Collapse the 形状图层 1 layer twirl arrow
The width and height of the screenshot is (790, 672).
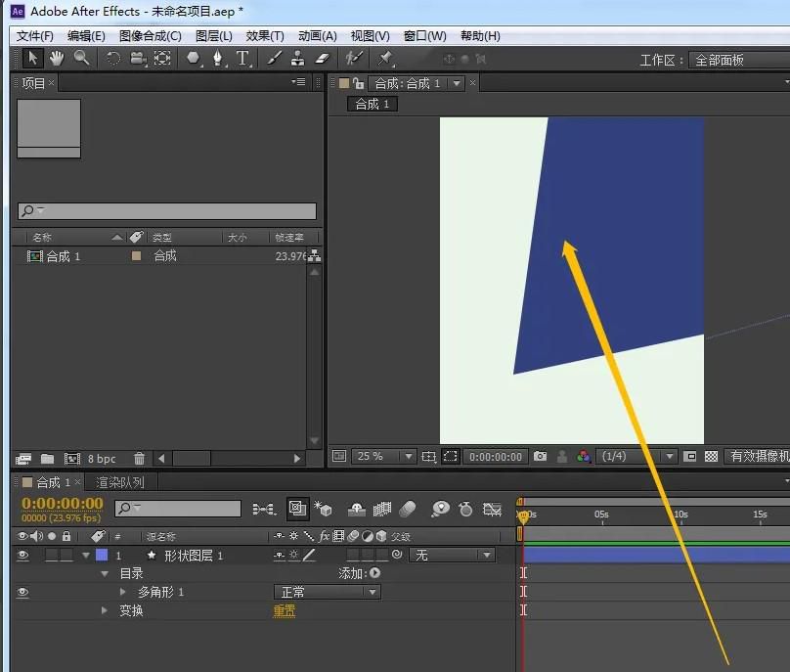[x=86, y=555]
